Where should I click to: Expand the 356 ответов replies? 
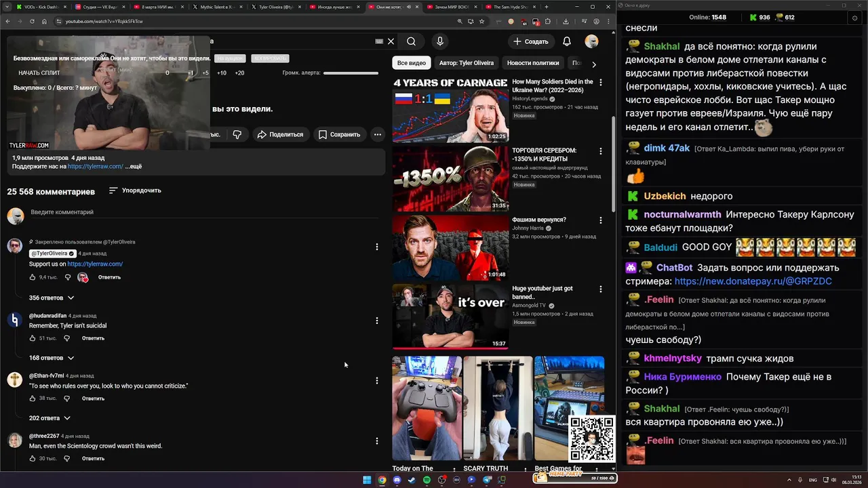coord(52,298)
